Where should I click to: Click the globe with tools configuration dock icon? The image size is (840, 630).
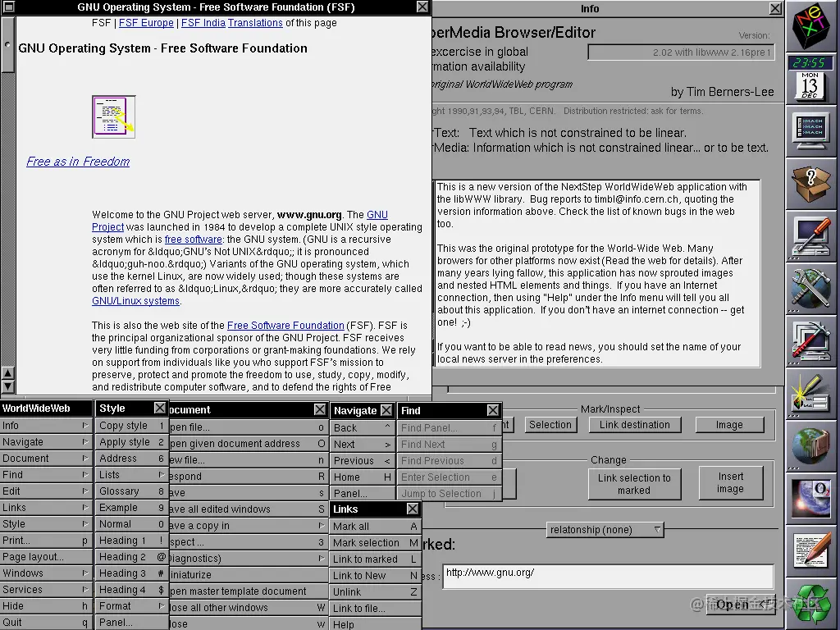[x=811, y=290]
